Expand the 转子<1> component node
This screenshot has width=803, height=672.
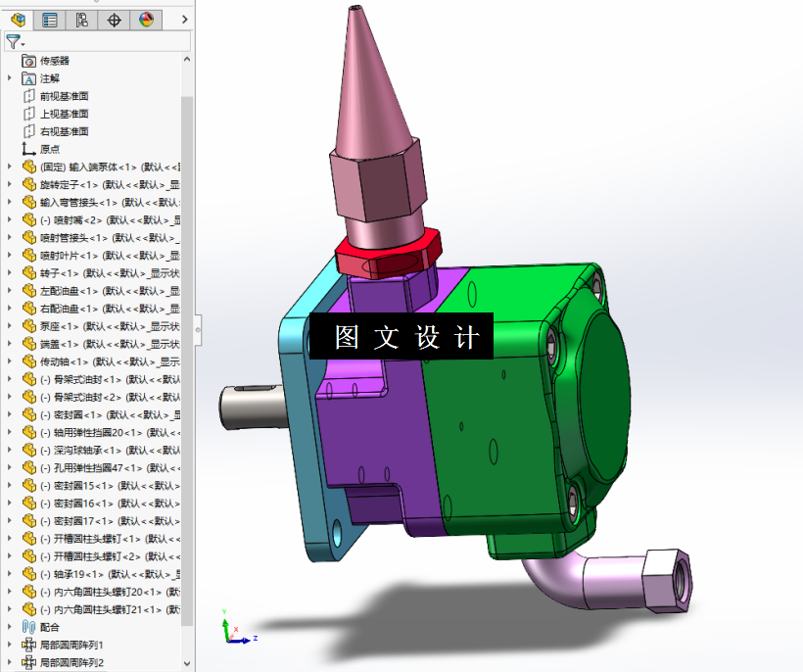tap(9, 273)
